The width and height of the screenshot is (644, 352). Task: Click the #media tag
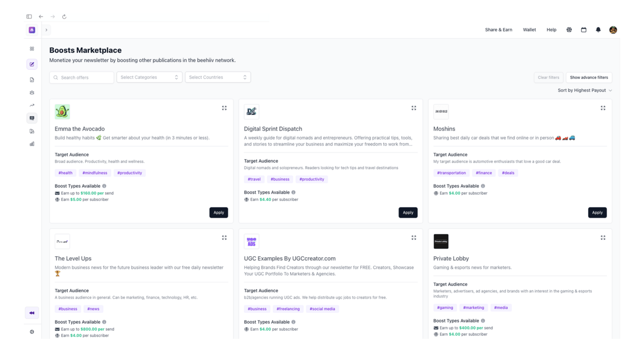501,308
